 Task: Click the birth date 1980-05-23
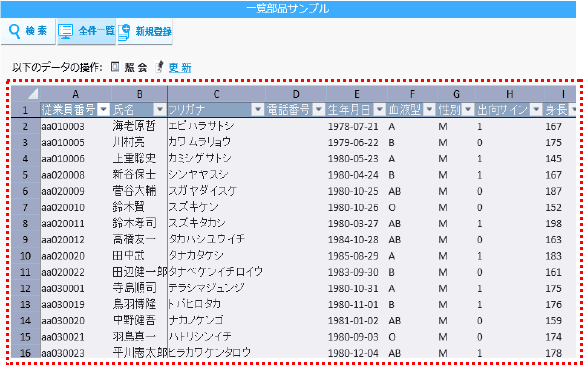pos(353,159)
